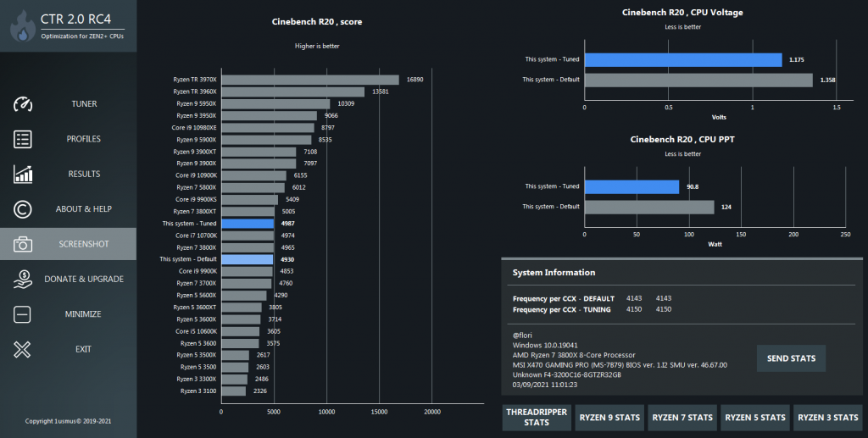Click the Exit X icon in the sidebar

tap(23, 349)
